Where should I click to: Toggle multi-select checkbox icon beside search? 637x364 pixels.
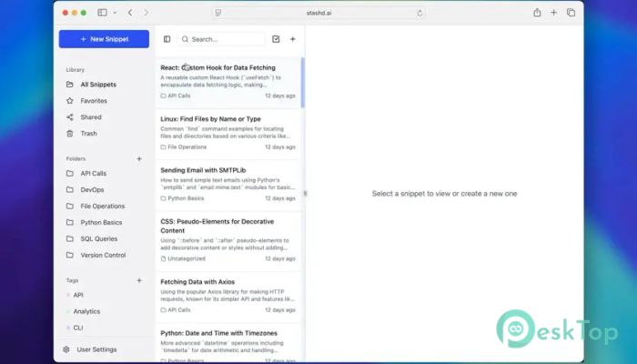276,39
